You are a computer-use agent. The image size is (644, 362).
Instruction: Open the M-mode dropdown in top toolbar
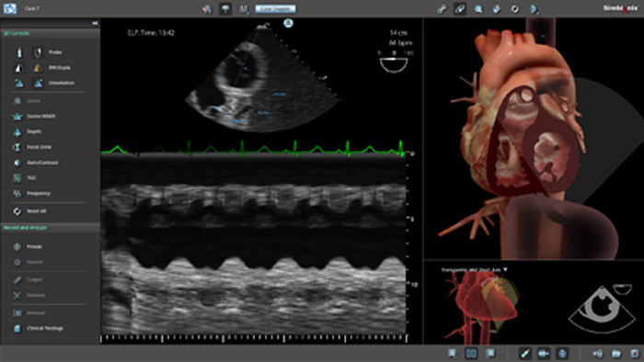tap(244, 9)
